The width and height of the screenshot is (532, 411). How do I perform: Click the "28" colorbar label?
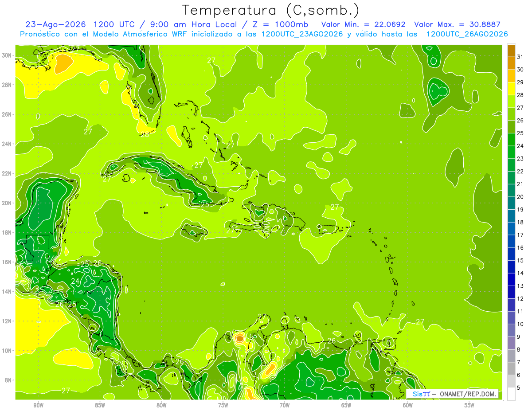pyautogui.click(x=520, y=95)
